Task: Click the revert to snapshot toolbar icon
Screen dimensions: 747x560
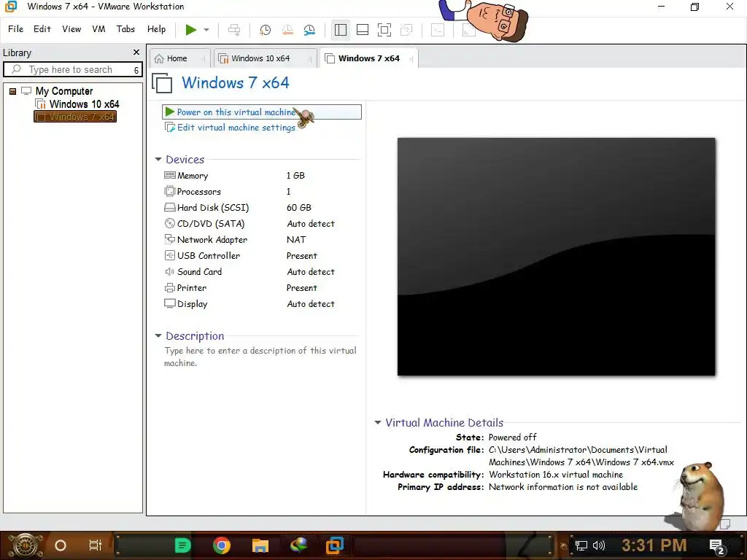Action: 287,30
